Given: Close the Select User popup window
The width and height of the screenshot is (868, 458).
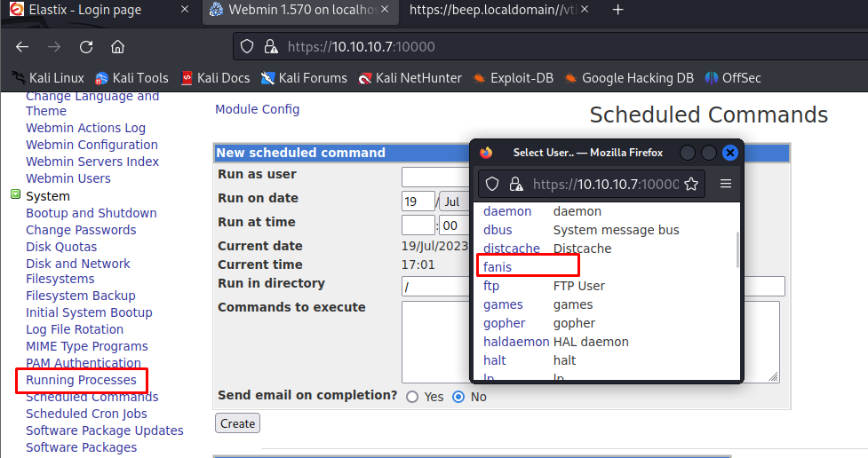Looking at the screenshot, I should pos(730,153).
